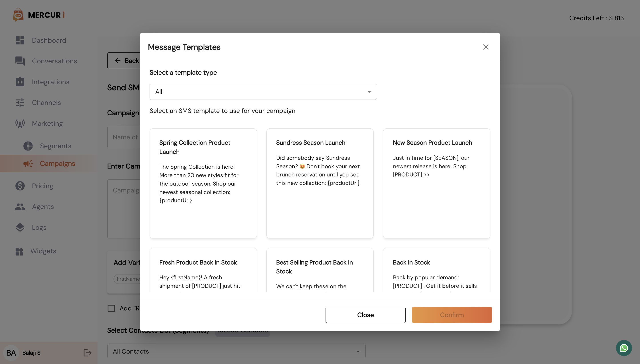Image resolution: width=640 pixels, height=364 pixels.
Task: Expand the template type dropdown showing All
Action: (x=263, y=92)
